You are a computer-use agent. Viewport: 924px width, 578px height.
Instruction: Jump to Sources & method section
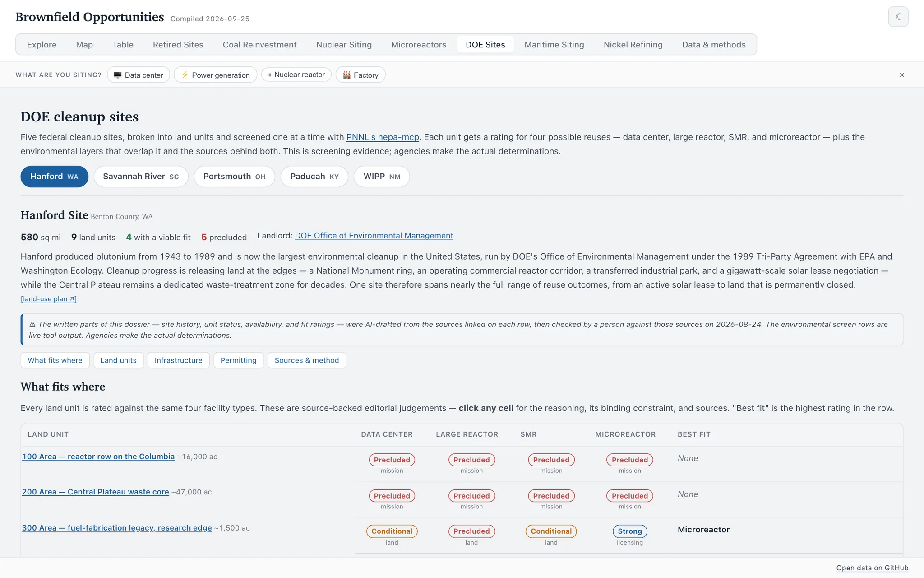pyautogui.click(x=307, y=360)
